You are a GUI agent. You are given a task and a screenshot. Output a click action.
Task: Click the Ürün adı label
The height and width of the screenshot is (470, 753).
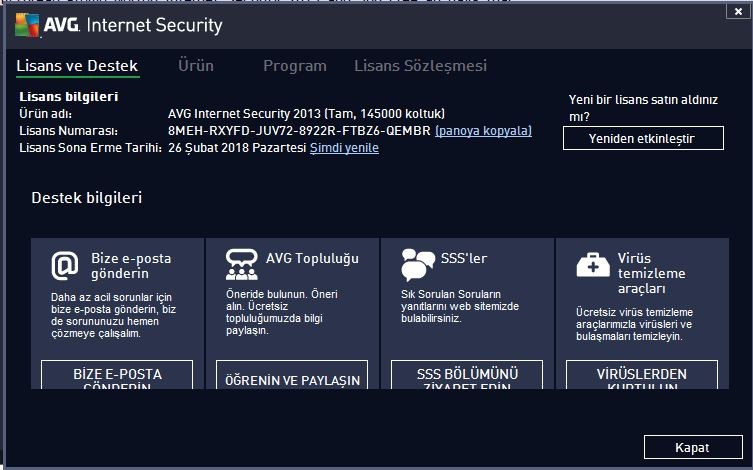(46, 114)
